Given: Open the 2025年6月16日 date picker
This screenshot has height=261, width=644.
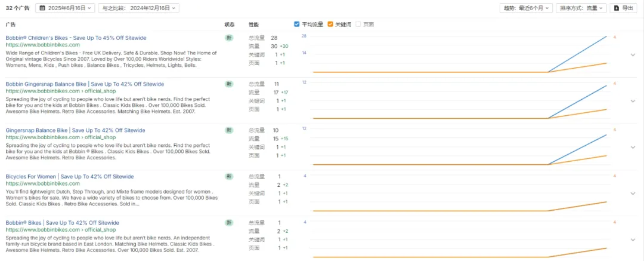Looking at the screenshot, I should click(x=66, y=8).
